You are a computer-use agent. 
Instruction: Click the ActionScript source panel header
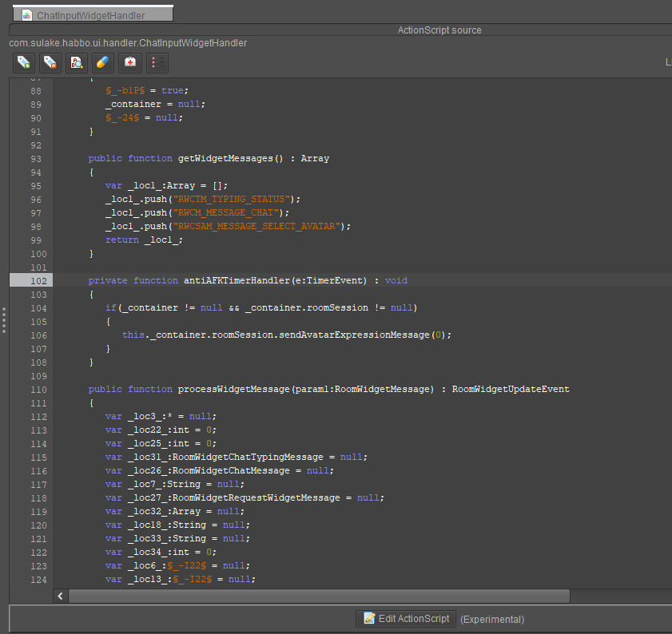[439, 30]
